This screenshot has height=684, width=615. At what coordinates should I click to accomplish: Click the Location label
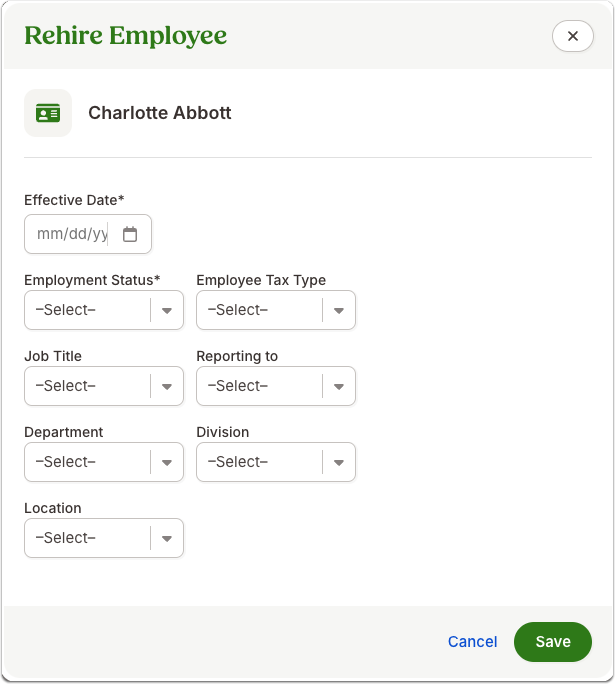pyautogui.click(x=53, y=508)
